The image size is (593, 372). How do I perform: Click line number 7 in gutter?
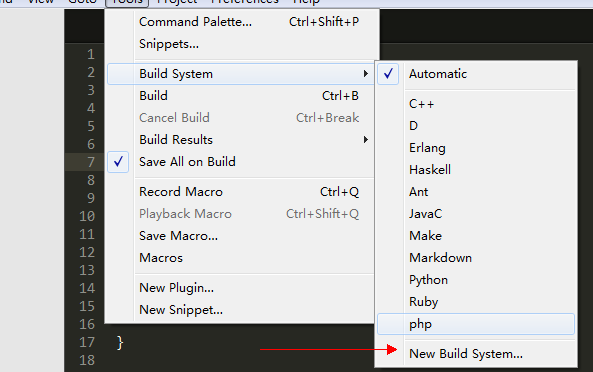click(x=91, y=162)
